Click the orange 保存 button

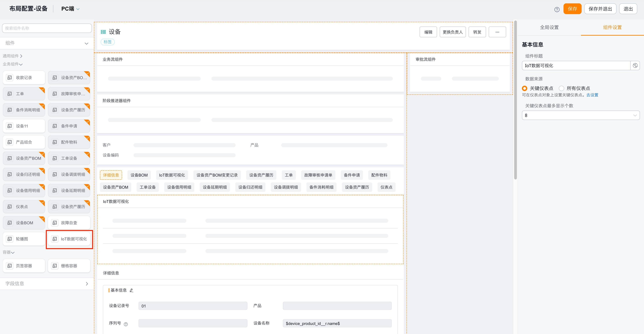pyautogui.click(x=572, y=9)
